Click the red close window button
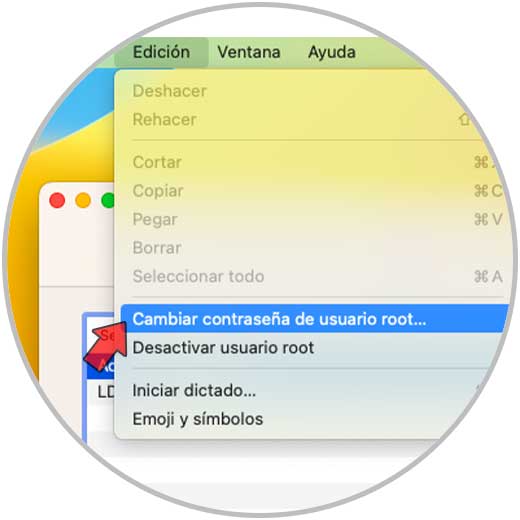This screenshot has width=520, height=520. tap(57, 200)
